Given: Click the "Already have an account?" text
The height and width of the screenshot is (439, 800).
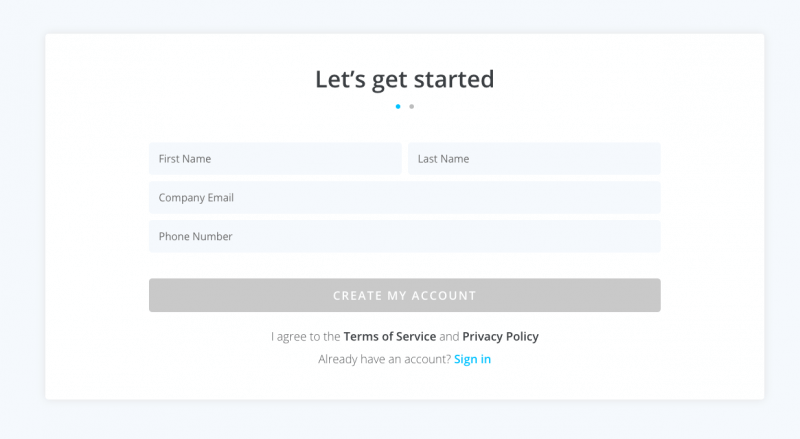Looking at the screenshot, I should click(384, 359).
